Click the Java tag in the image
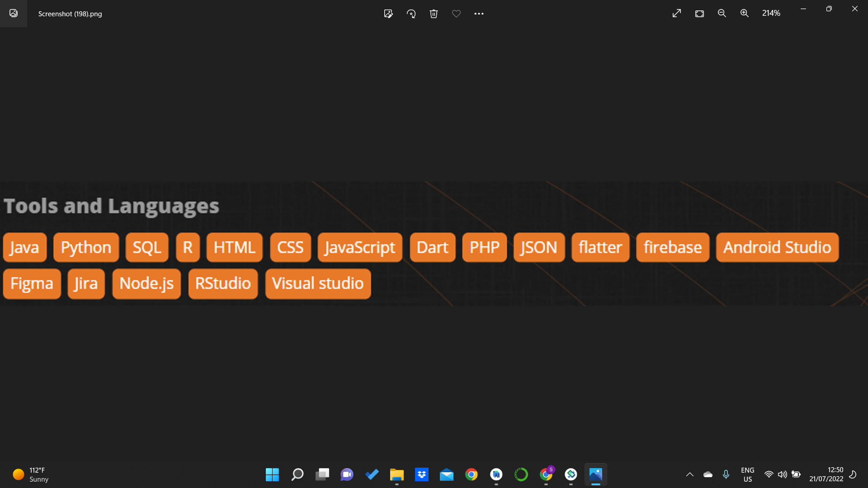The height and width of the screenshot is (488, 868). pos(25,248)
